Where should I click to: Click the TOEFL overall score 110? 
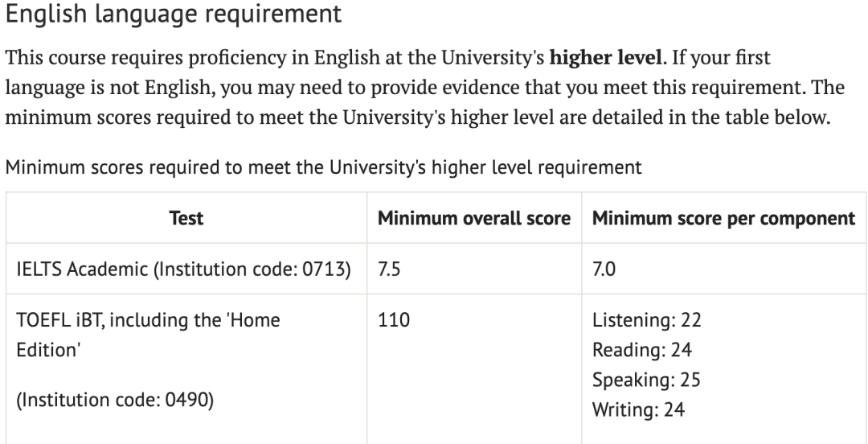coord(394,320)
